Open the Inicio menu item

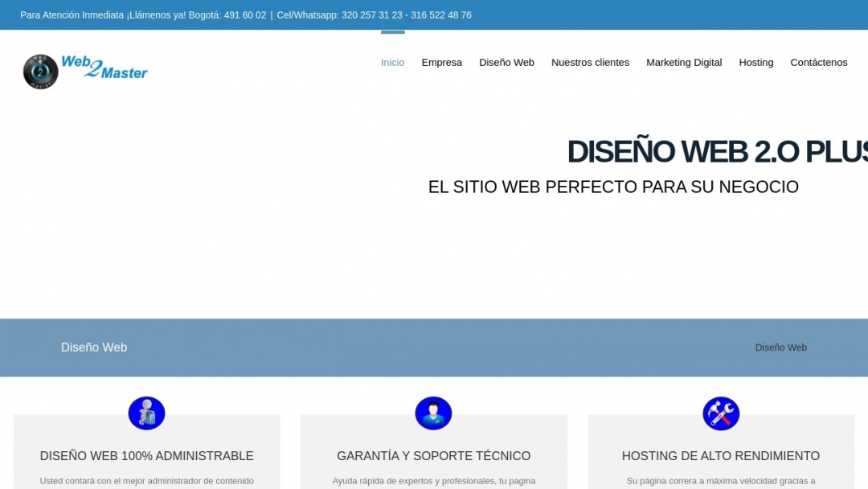pos(392,62)
